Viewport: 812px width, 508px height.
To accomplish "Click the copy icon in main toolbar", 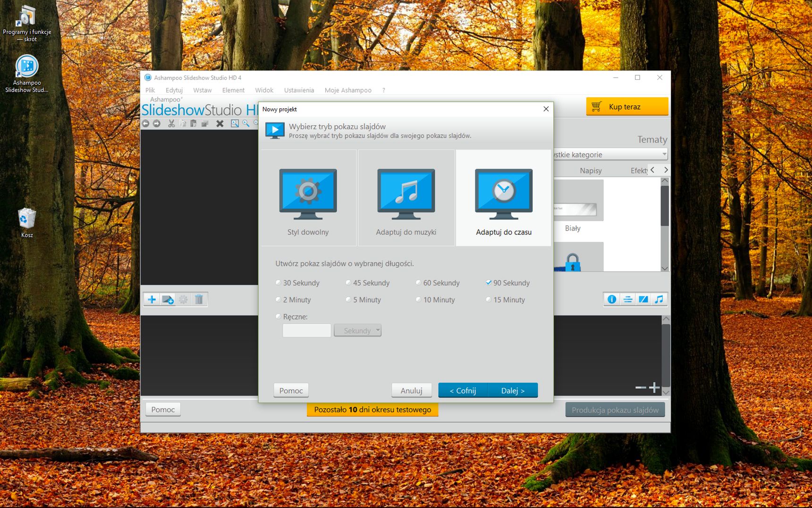I will click(x=183, y=123).
